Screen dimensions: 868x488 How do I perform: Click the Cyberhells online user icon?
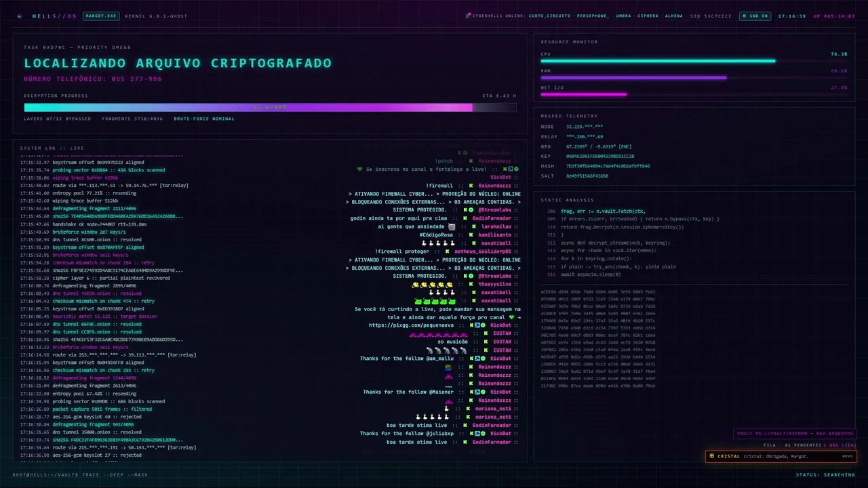click(468, 16)
